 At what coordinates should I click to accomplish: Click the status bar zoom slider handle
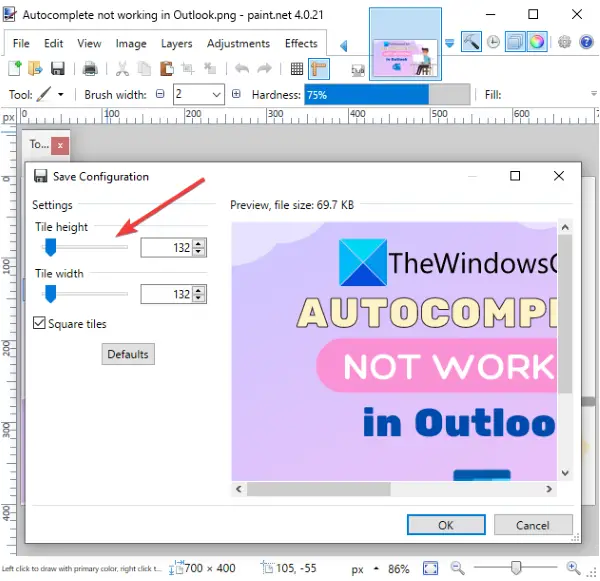(516, 567)
